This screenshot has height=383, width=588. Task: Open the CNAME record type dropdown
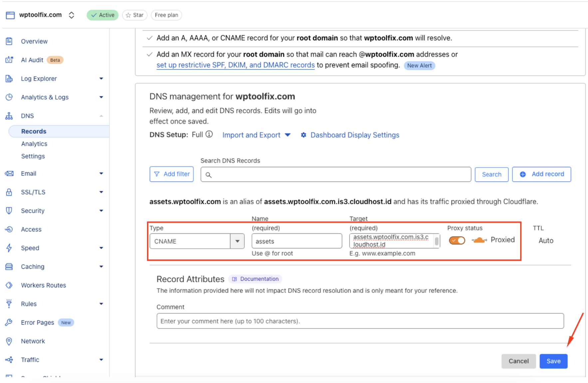[237, 241]
